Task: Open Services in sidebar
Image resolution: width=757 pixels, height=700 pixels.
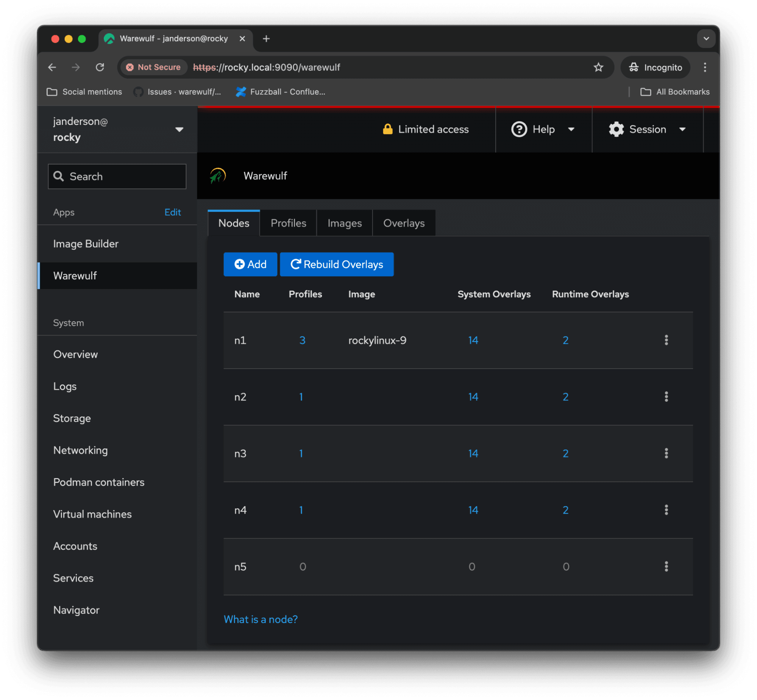Action: pyautogui.click(x=117, y=578)
